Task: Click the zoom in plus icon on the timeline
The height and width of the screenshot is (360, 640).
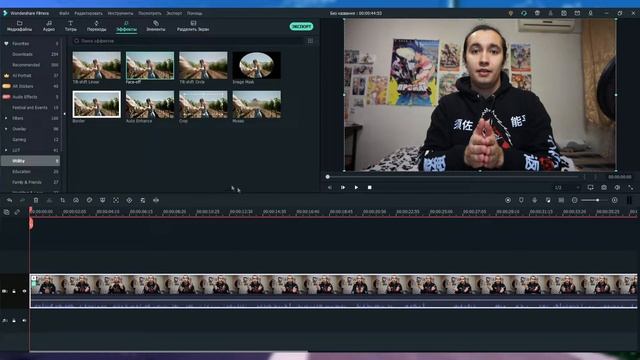Action: click(x=614, y=200)
